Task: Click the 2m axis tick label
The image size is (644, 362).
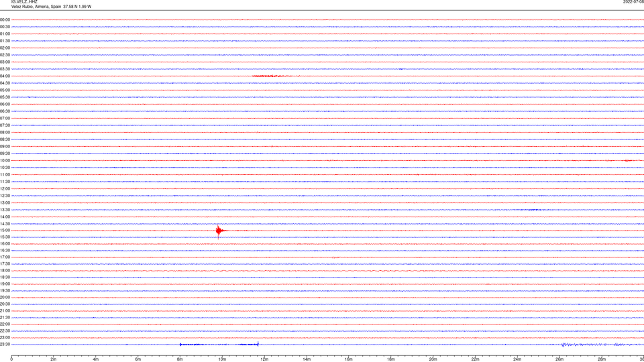Action: (54, 359)
